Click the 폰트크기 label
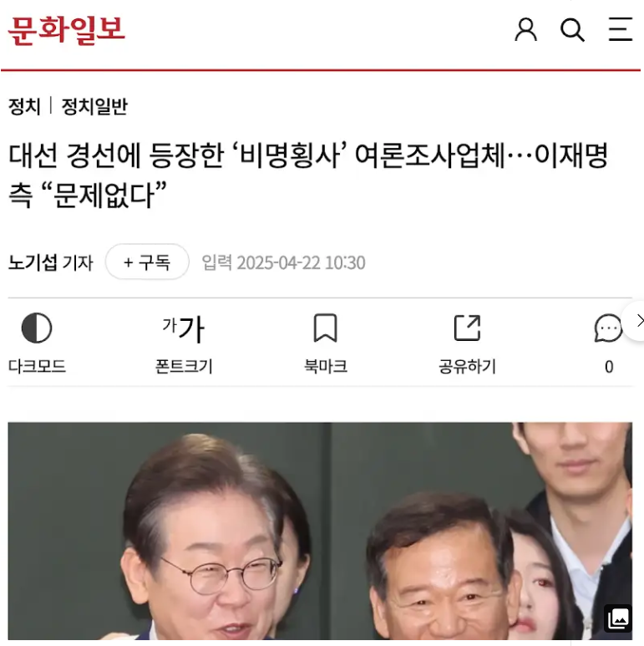This screenshot has width=644, height=646. (184, 366)
